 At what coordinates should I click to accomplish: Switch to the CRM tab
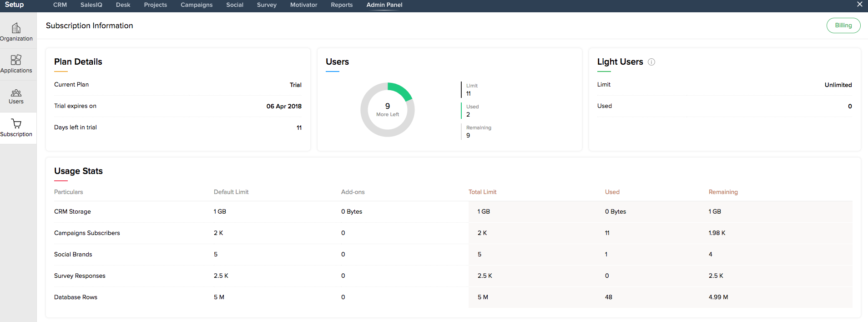pyautogui.click(x=60, y=5)
